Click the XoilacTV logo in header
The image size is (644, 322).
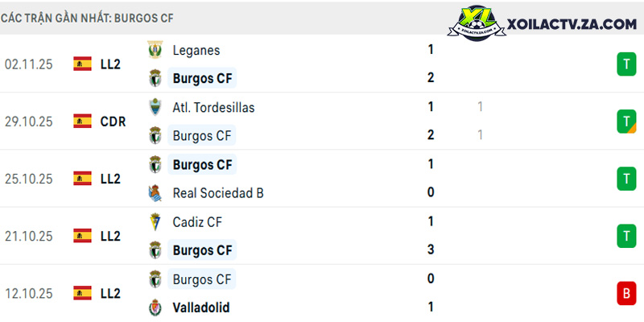click(476, 23)
